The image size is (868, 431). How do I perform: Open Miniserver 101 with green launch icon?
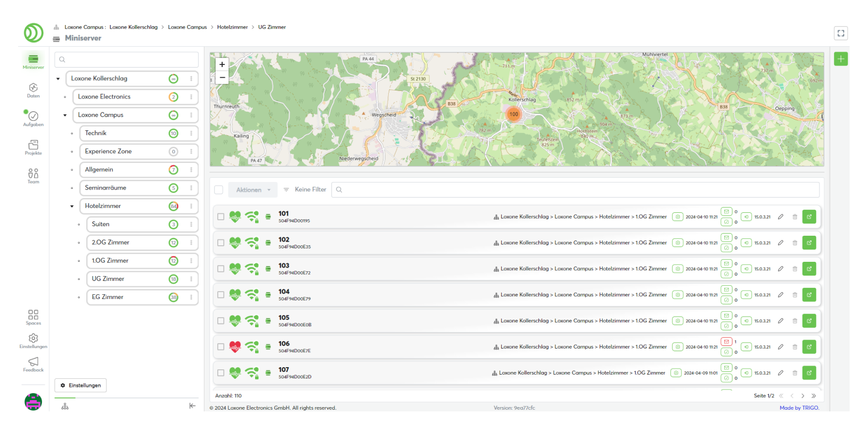(x=809, y=217)
